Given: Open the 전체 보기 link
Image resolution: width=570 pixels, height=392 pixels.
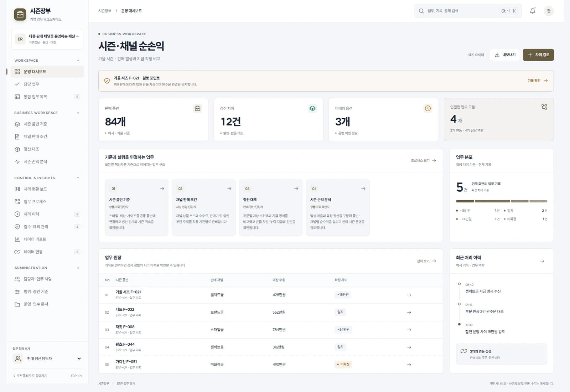Looking at the screenshot, I should coord(426,261).
